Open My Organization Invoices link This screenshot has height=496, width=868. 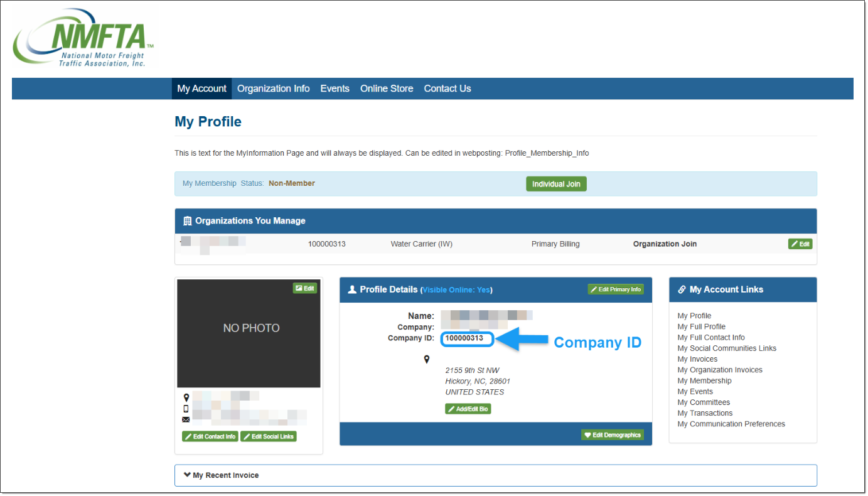[x=720, y=370]
